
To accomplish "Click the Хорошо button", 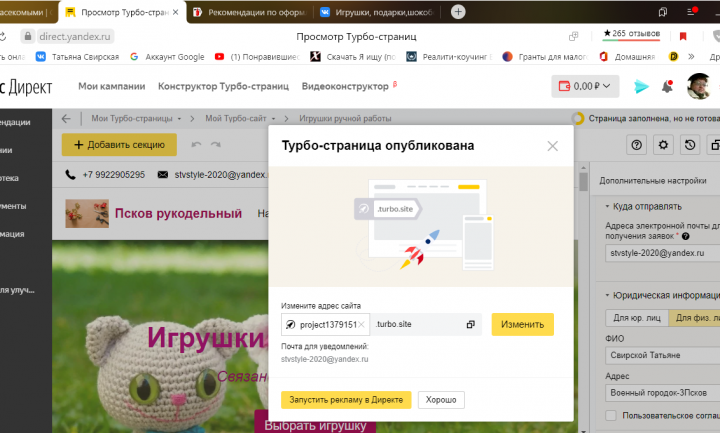I will [x=441, y=399].
